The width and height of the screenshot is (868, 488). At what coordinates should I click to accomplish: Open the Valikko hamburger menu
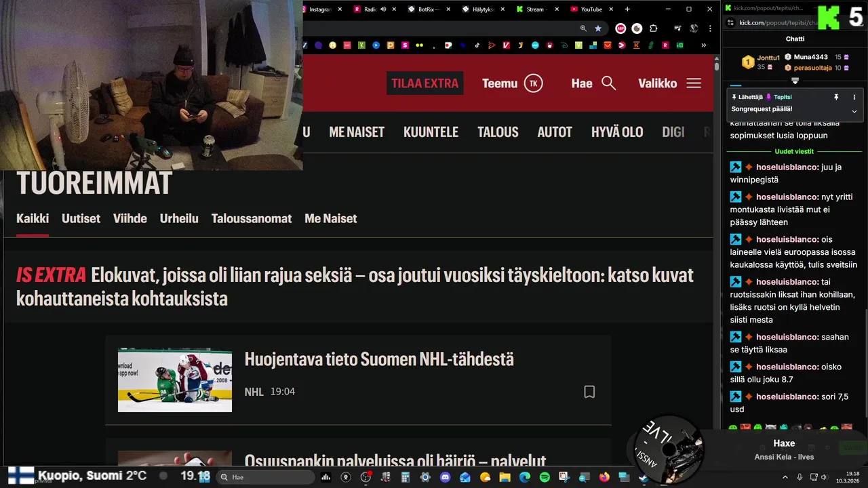(693, 83)
